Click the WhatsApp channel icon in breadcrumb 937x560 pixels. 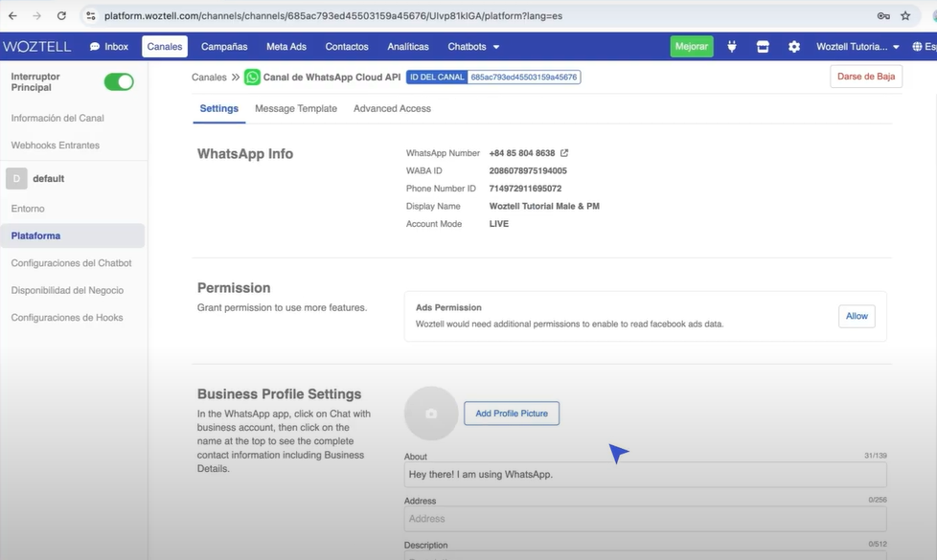(252, 77)
